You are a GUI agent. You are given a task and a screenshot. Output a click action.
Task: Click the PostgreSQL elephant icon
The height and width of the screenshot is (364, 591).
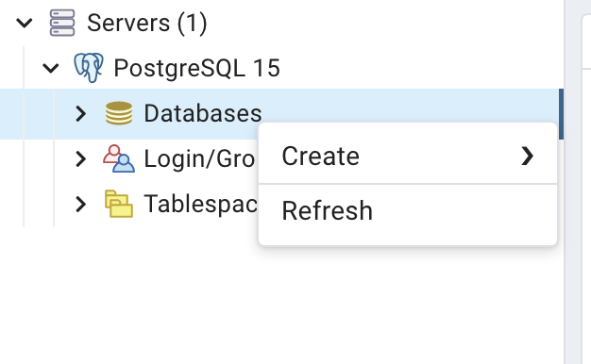click(x=89, y=68)
